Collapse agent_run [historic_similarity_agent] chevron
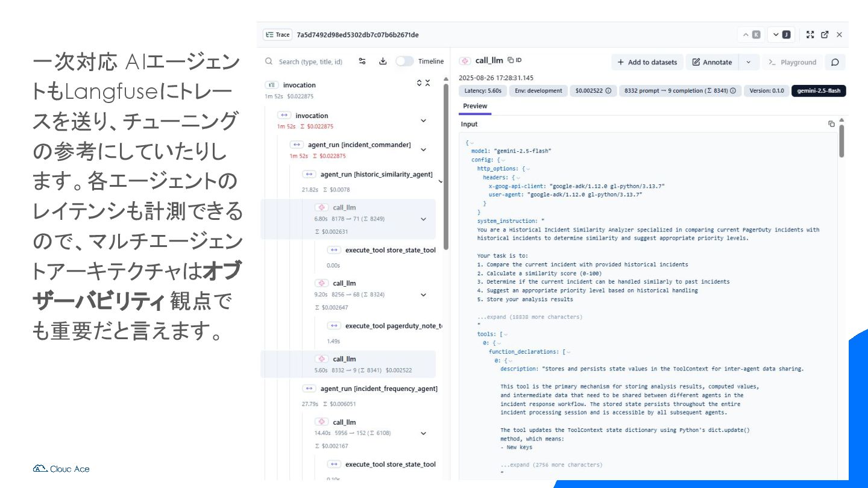 440,181
